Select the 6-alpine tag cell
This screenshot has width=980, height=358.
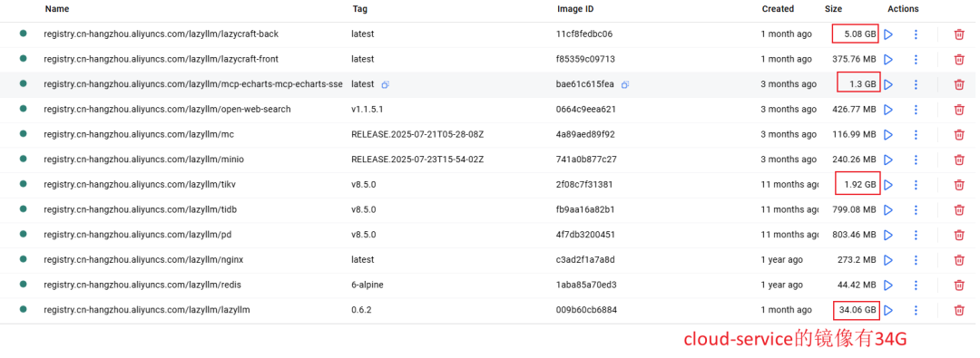click(367, 285)
